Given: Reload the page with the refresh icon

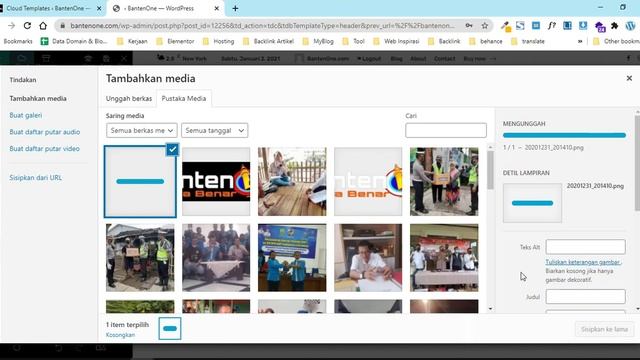Looking at the screenshot, I should point(27,26).
